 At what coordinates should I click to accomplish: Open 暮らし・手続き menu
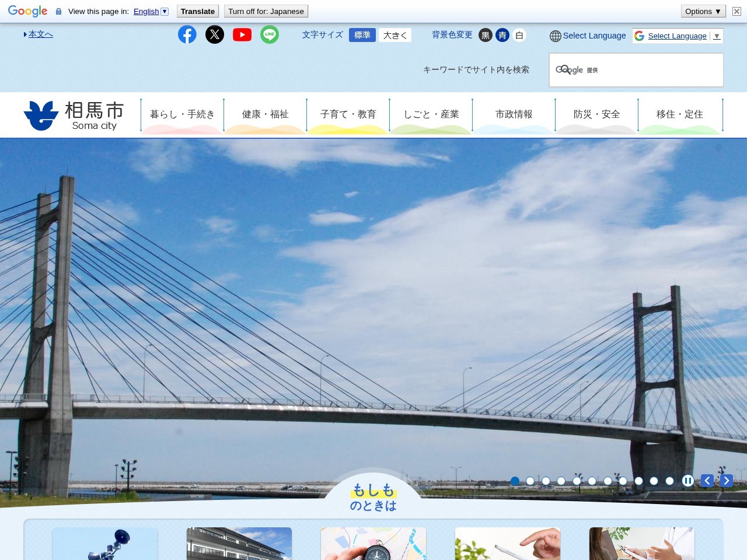[x=183, y=115]
